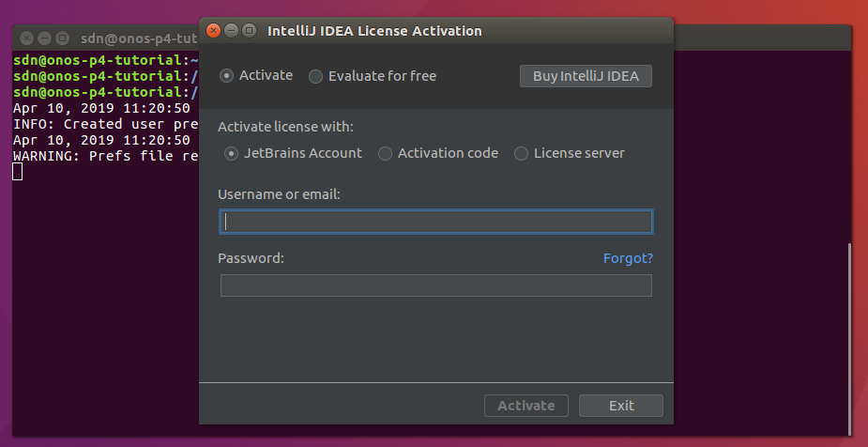Viewport: 868px width, 447px height.
Task: Close the License Activation dialog
Action: tap(214, 30)
